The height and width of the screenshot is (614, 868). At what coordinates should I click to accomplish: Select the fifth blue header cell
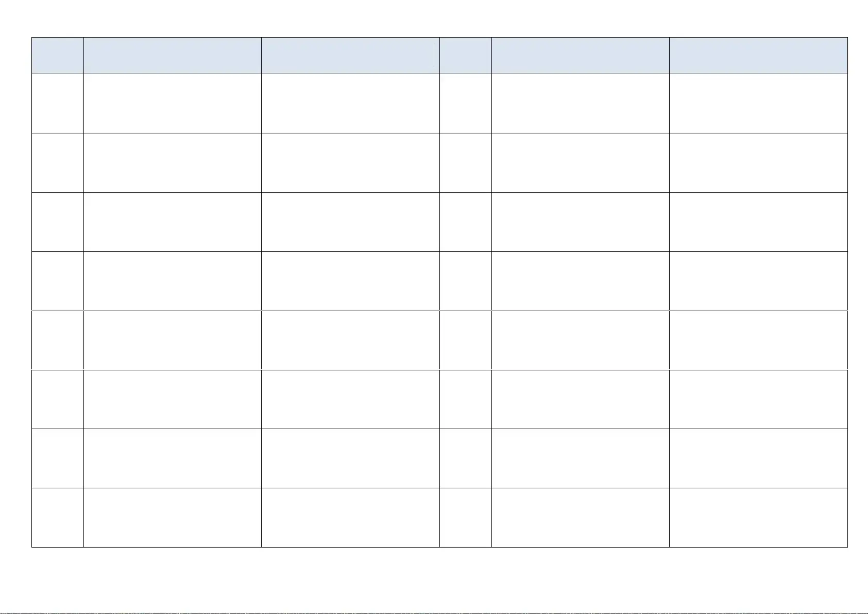(580, 56)
